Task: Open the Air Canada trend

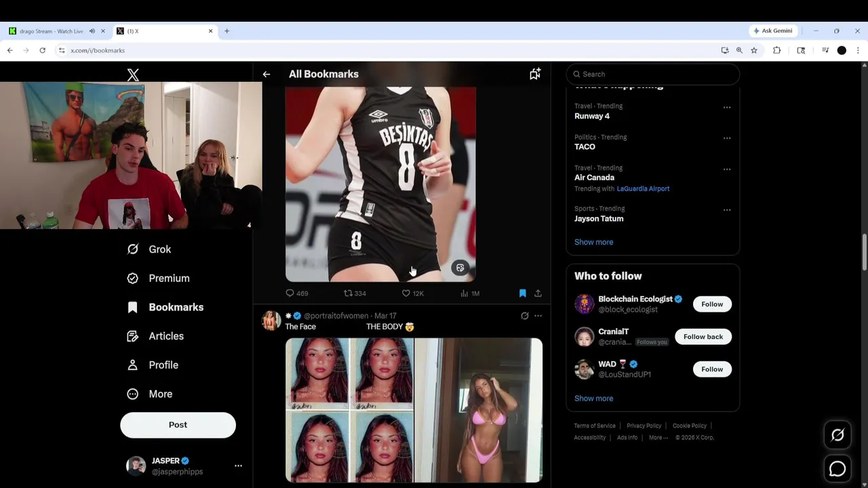Action: tap(594, 178)
